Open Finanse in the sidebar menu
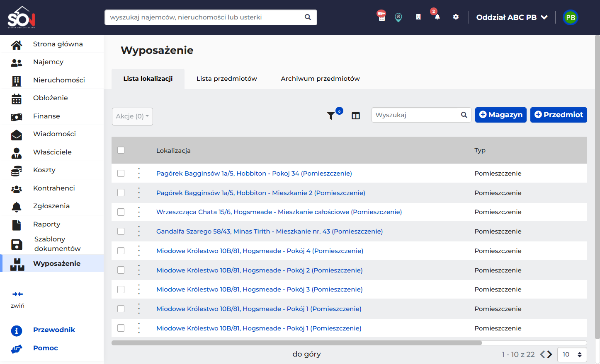The height and width of the screenshot is (364, 600). click(52, 116)
